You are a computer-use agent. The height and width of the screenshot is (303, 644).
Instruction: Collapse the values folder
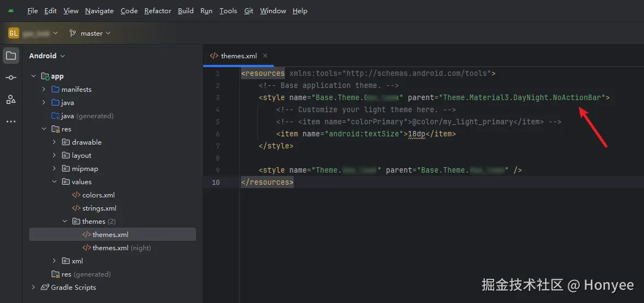coord(54,181)
